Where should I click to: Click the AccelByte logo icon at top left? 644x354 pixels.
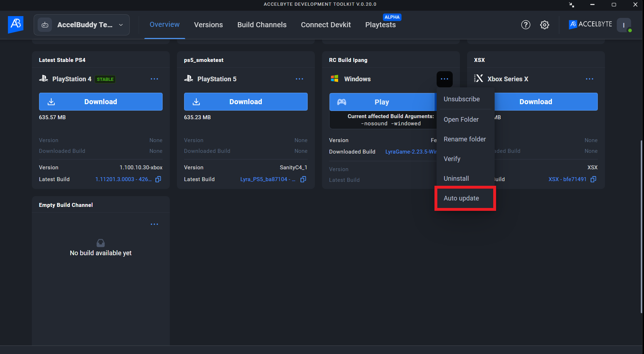point(16,24)
